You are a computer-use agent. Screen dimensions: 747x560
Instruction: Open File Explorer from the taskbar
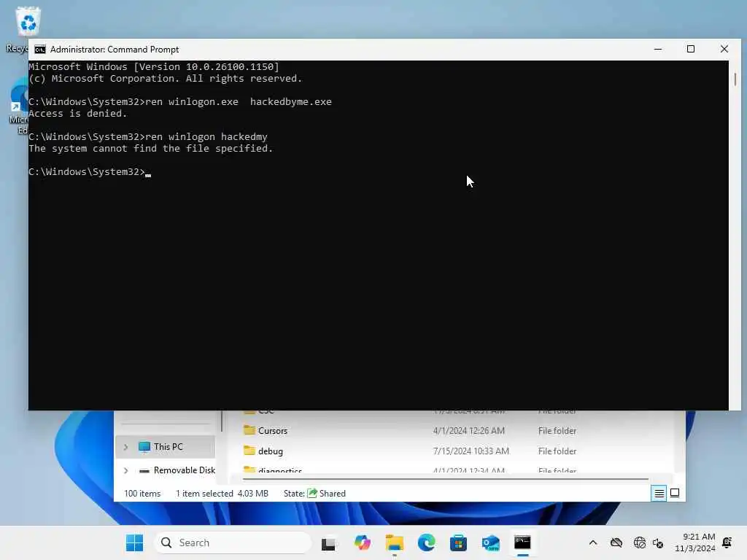click(395, 542)
